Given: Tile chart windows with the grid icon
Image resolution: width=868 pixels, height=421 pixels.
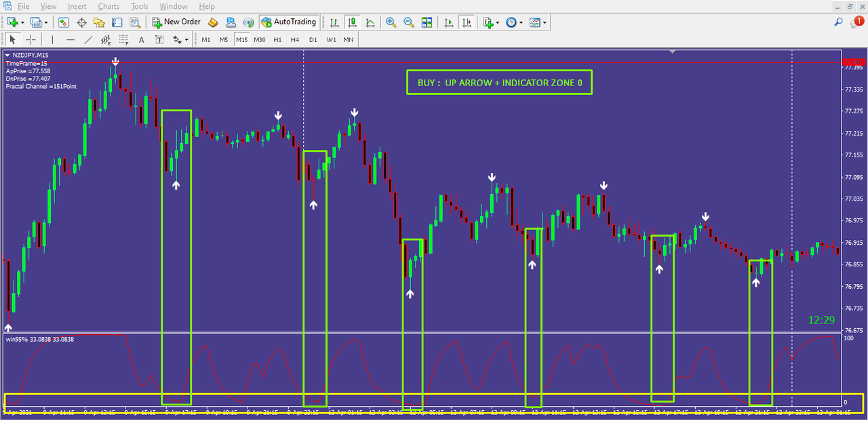Looking at the screenshot, I should click(427, 22).
